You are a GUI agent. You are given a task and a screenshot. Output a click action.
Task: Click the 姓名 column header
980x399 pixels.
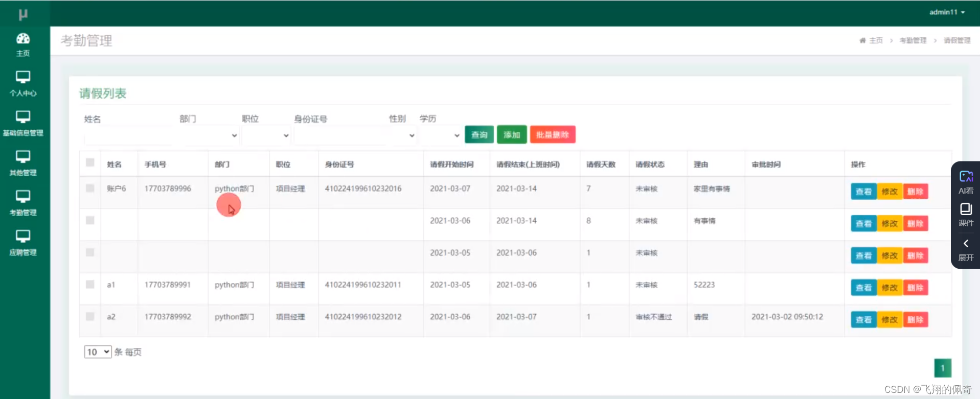tap(114, 165)
